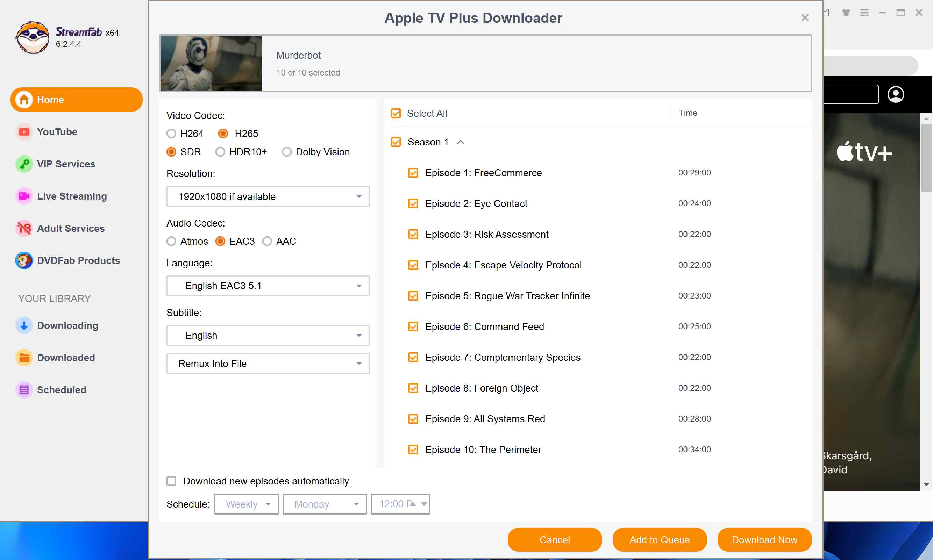Viewport: 933px width, 560px height.
Task: Click the t-shirt theme icon in titlebar
Action: 846,13
